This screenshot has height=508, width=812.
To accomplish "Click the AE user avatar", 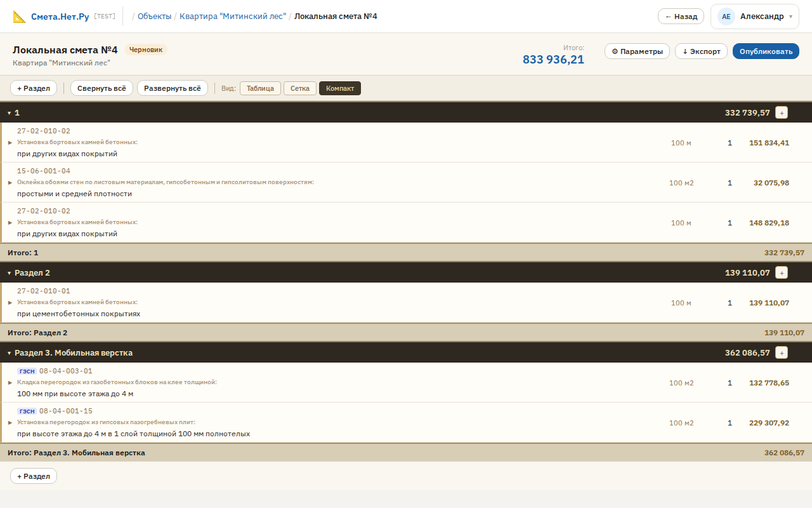I will (x=726, y=17).
